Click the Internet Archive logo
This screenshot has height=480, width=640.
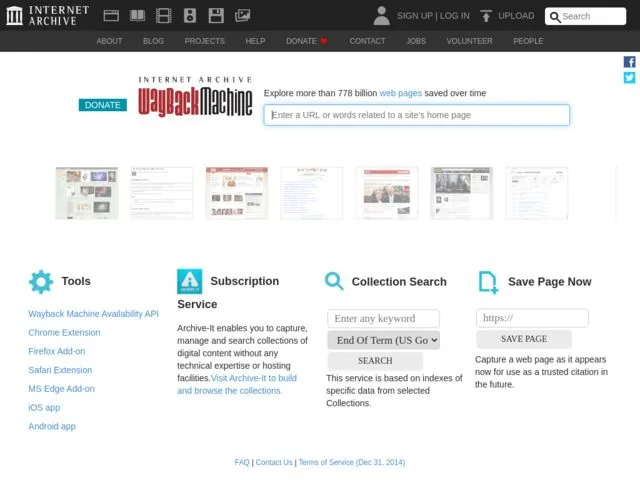[x=47, y=16]
